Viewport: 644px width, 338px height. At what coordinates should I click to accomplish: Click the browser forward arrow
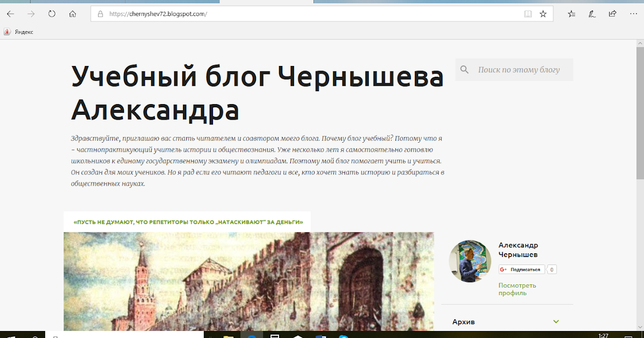tap(31, 14)
